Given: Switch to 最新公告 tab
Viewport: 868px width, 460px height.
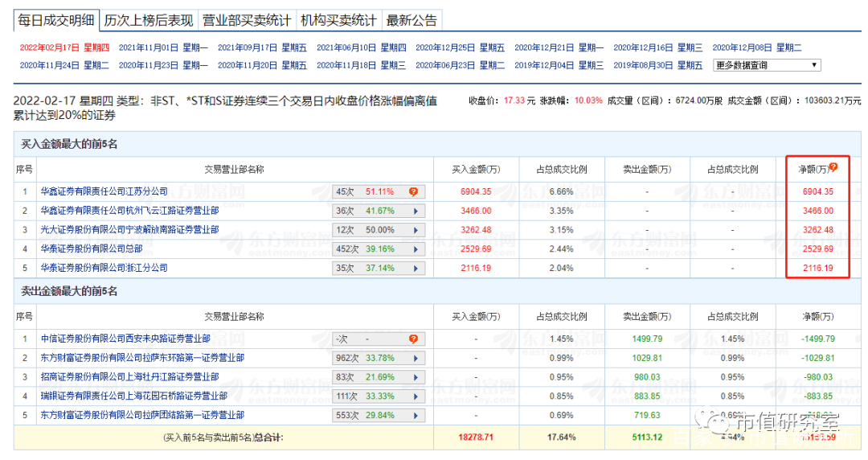Looking at the screenshot, I should click(x=411, y=20).
